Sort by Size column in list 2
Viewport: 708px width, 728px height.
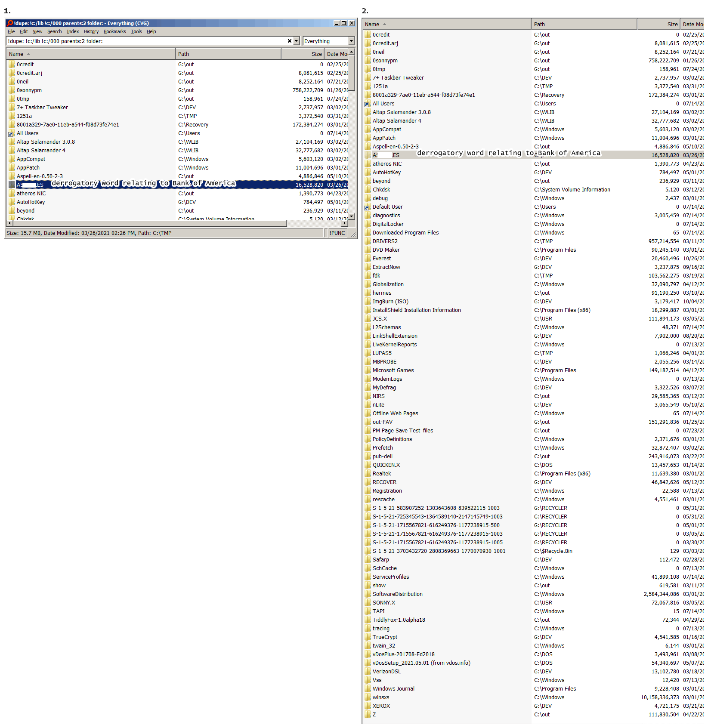(659, 24)
